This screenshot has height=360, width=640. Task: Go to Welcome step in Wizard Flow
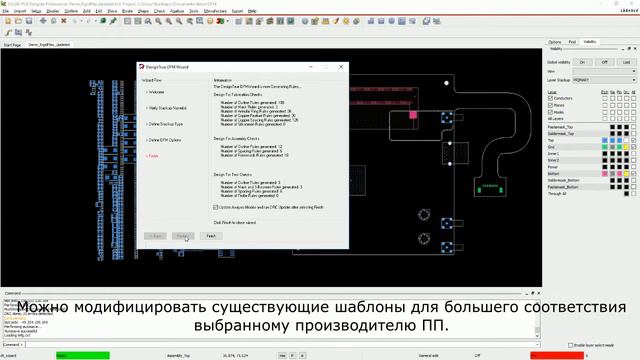(x=156, y=92)
